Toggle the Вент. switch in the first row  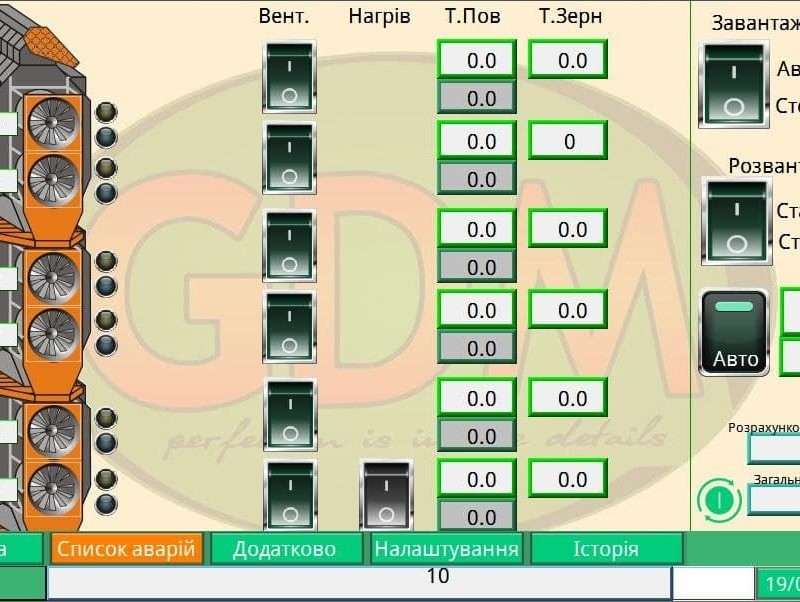[289, 77]
